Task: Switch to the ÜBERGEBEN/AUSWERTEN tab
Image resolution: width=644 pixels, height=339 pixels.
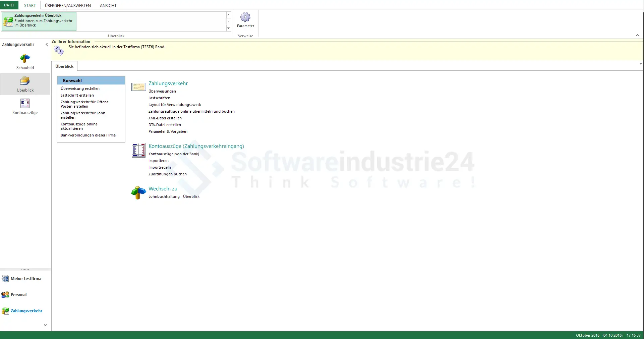Action: 68,5
